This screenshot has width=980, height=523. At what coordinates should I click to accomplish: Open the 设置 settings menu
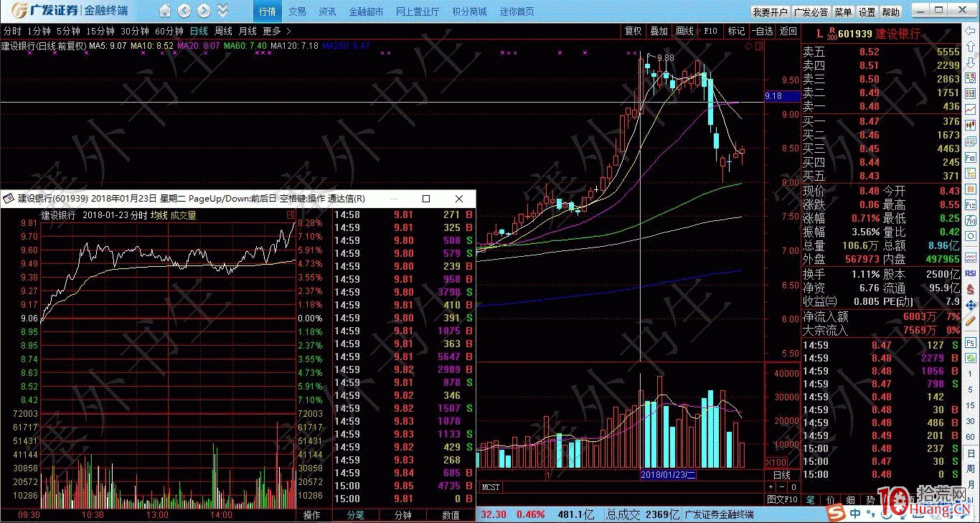coord(867,12)
